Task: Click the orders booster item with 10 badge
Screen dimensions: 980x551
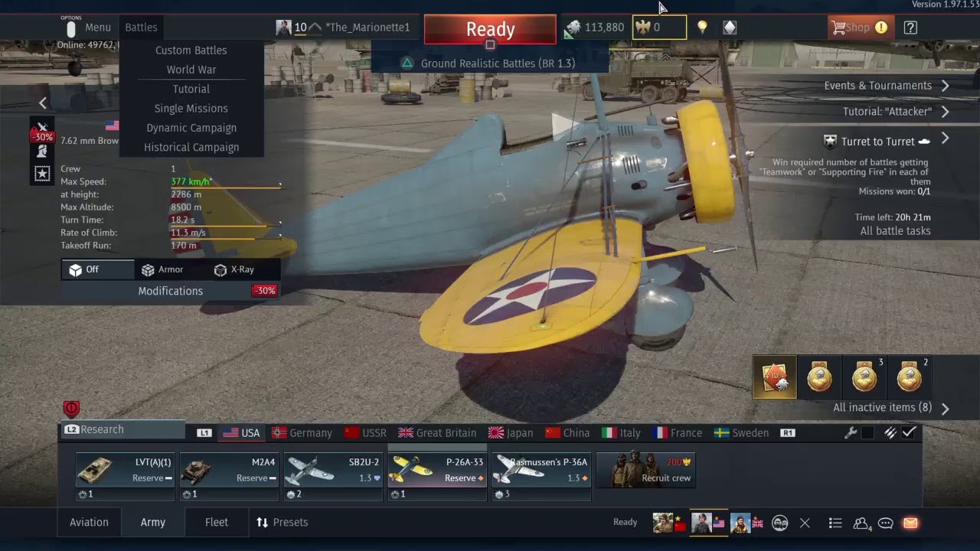Action: 775,377
